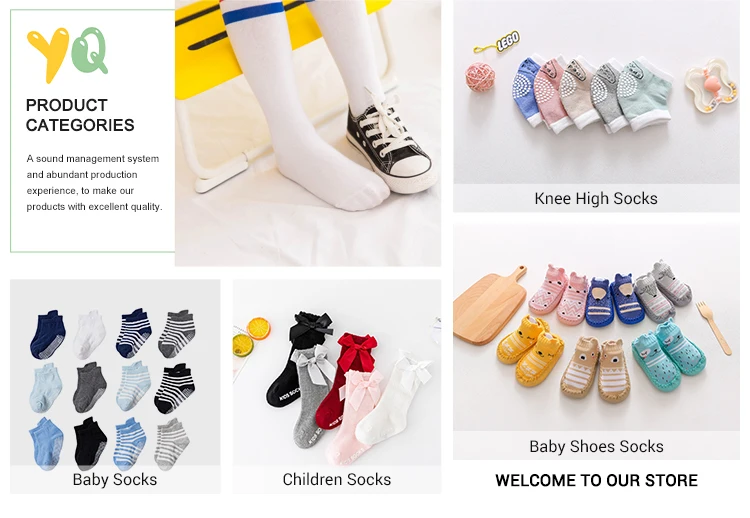Screen dimensions: 750x518
Task: Click the teal dotted baby shoe socks
Action: (x=669, y=355)
